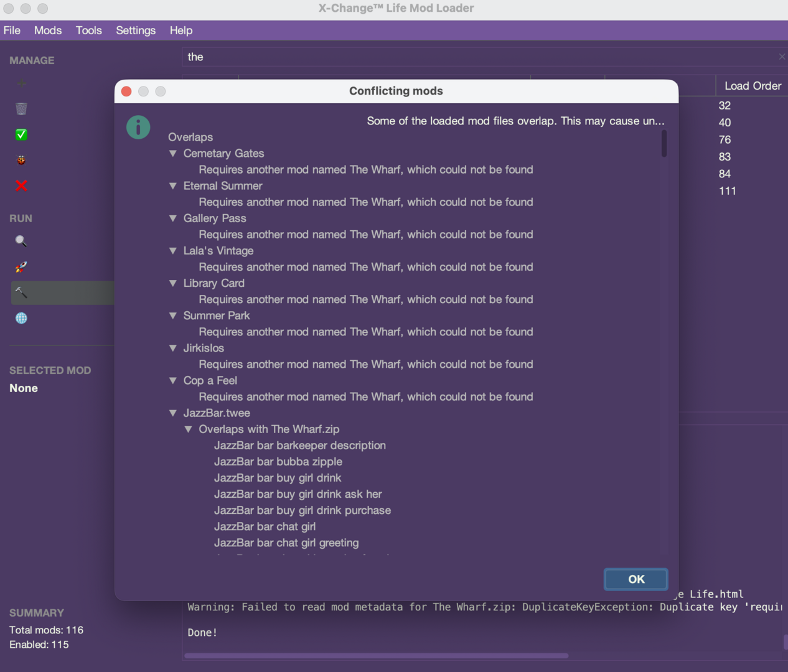Click load order value 111
788x672 pixels.
(728, 191)
